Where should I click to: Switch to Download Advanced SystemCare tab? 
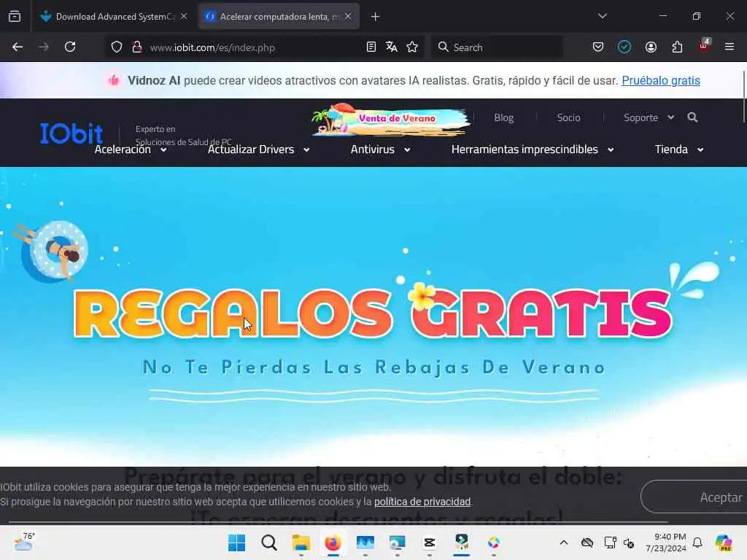pos(113,17)
